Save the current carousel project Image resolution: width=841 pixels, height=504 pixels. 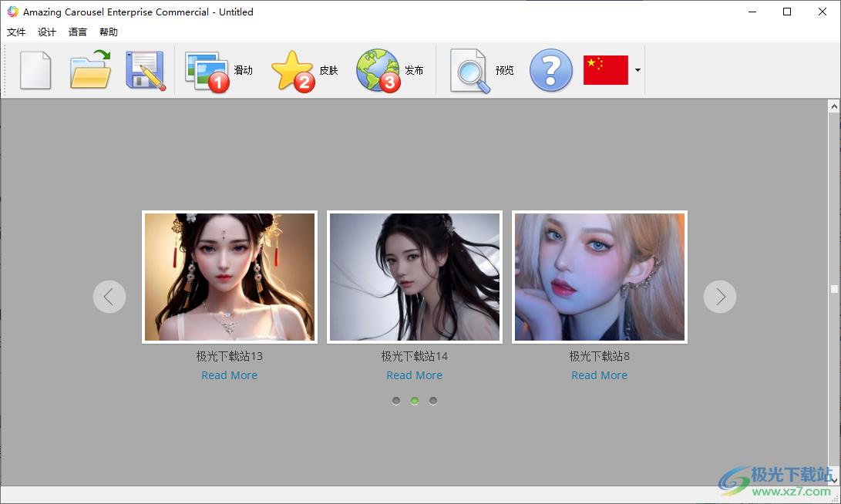click(x=144, y=70)
